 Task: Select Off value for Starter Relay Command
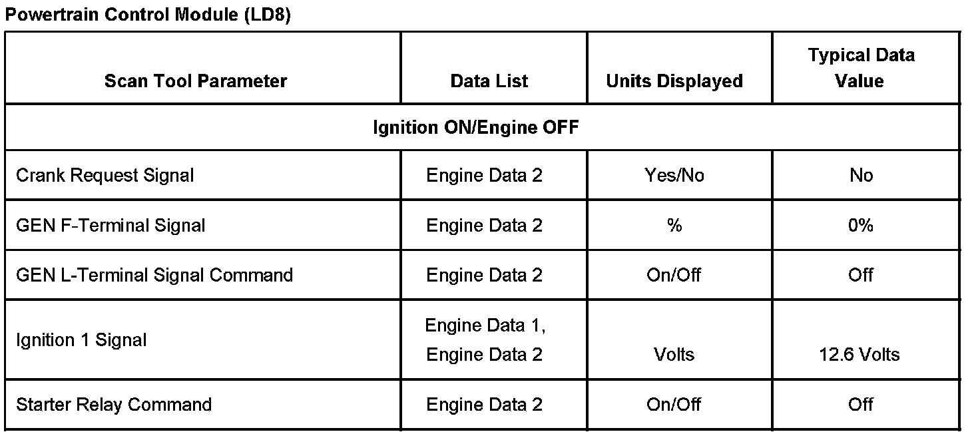861,405
